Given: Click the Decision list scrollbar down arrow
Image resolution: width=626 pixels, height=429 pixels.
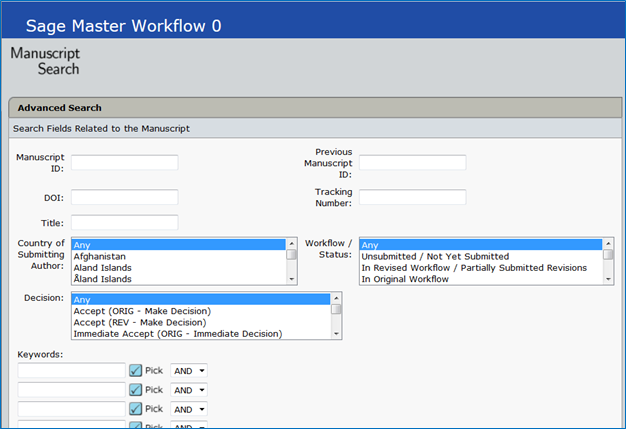Looking at the screenshot, I should point(337,334).
